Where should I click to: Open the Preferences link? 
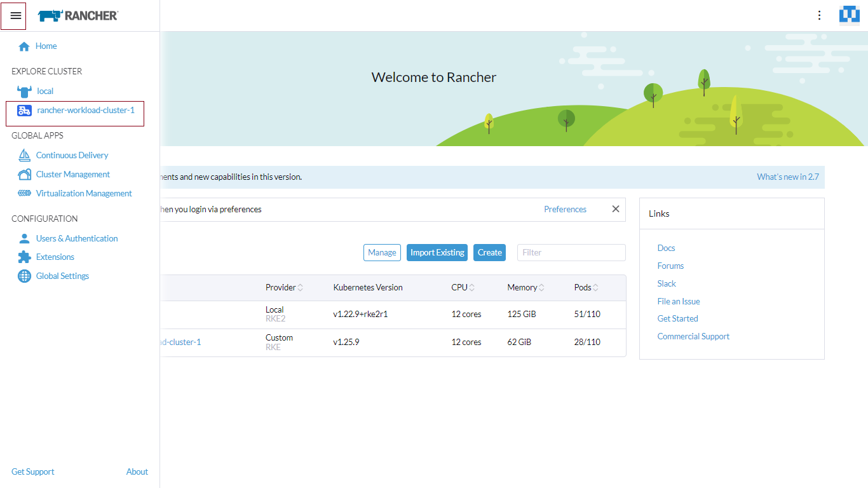(565, 209)
